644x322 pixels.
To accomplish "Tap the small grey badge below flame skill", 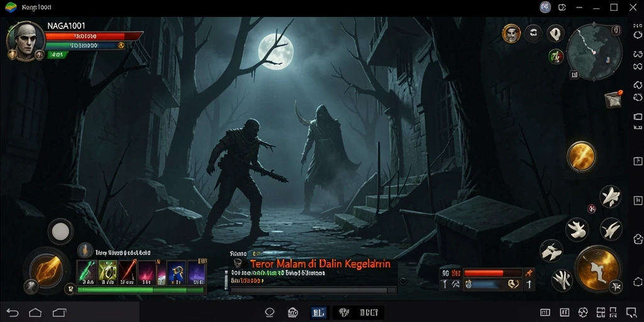I will 31,286.
